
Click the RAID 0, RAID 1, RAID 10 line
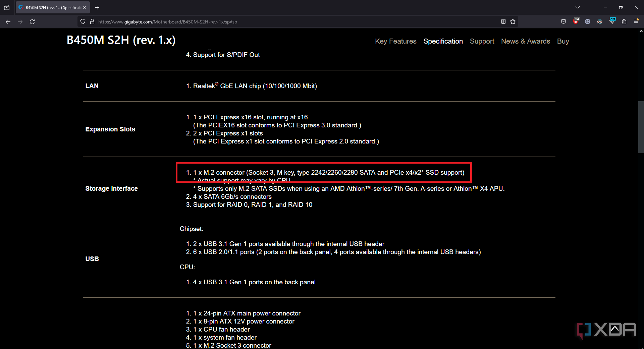253,205
